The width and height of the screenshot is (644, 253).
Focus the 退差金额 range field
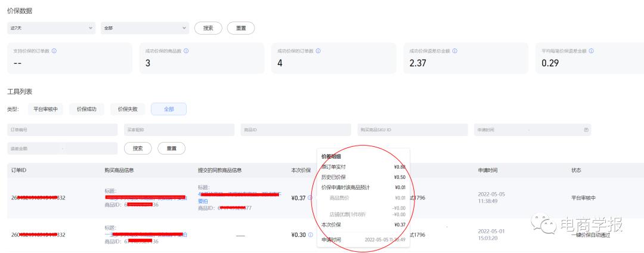pyautogui.click(x=63, y=148)
